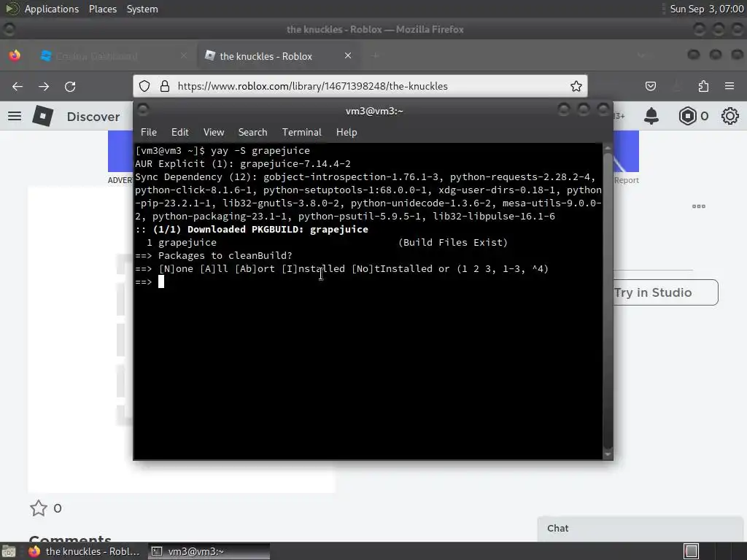Open terminal View menu
The height and width of the screenshot is (560, 747).
pos(214,133)
